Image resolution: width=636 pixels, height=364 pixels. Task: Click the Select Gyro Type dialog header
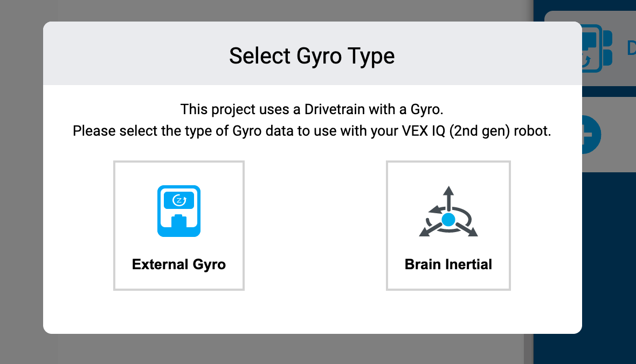[x=313, y=55]
